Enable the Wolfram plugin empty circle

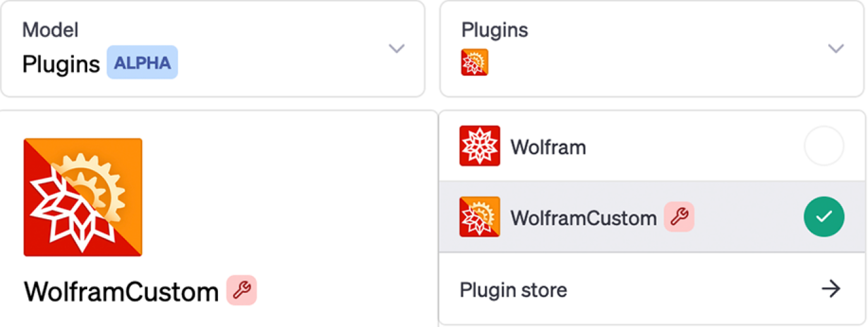point(824,146)
